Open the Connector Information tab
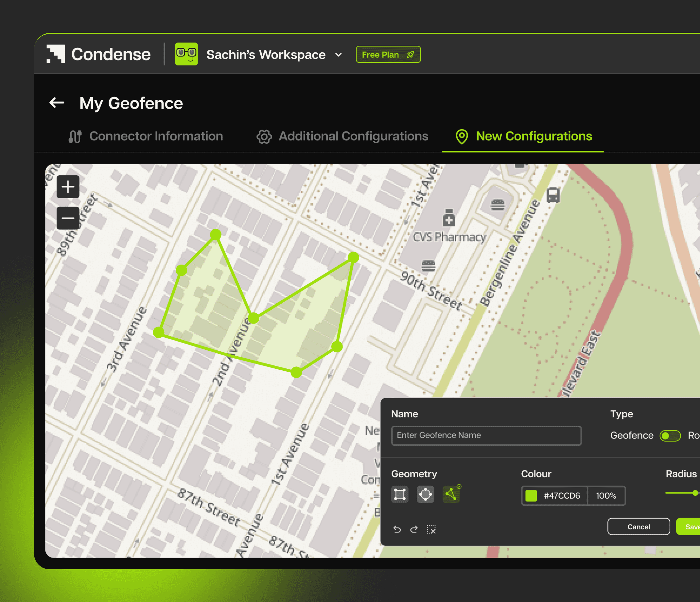This screenshot has width=700, height=602. pos(146,136)
